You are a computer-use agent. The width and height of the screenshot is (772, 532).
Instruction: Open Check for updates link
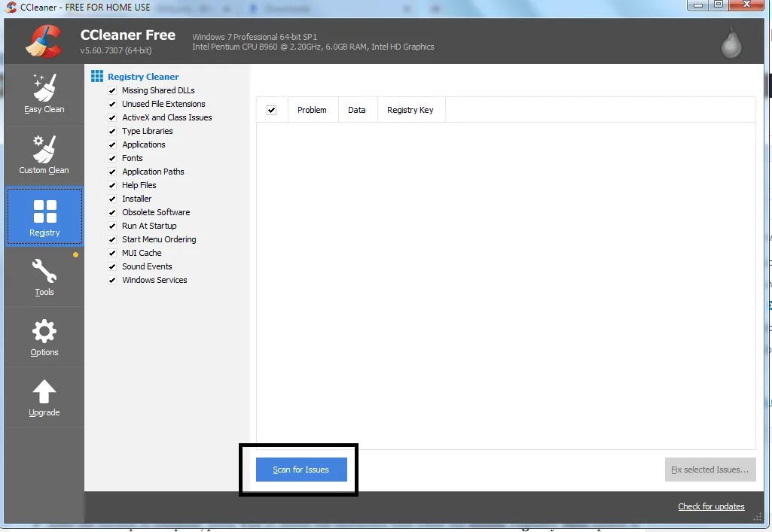tap(711, 506)
